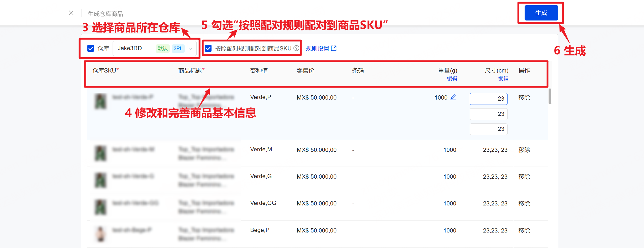Image resolution: width=644 pixels, height=248 pixels.
Task: Click 编辑 under 尺寸(cm) header
Action: click(x=503, y=78)
